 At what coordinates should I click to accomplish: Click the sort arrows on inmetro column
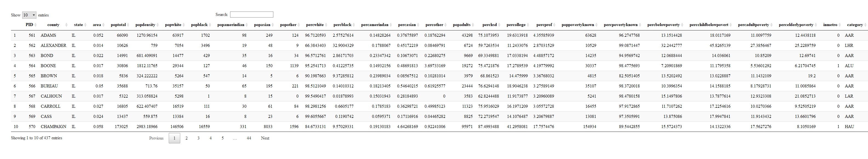[x=840, y=25]
